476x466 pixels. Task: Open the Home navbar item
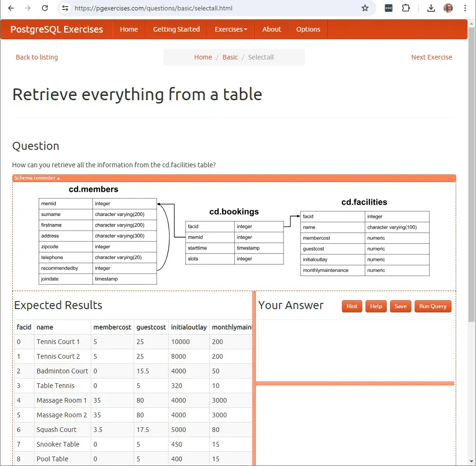129,29
